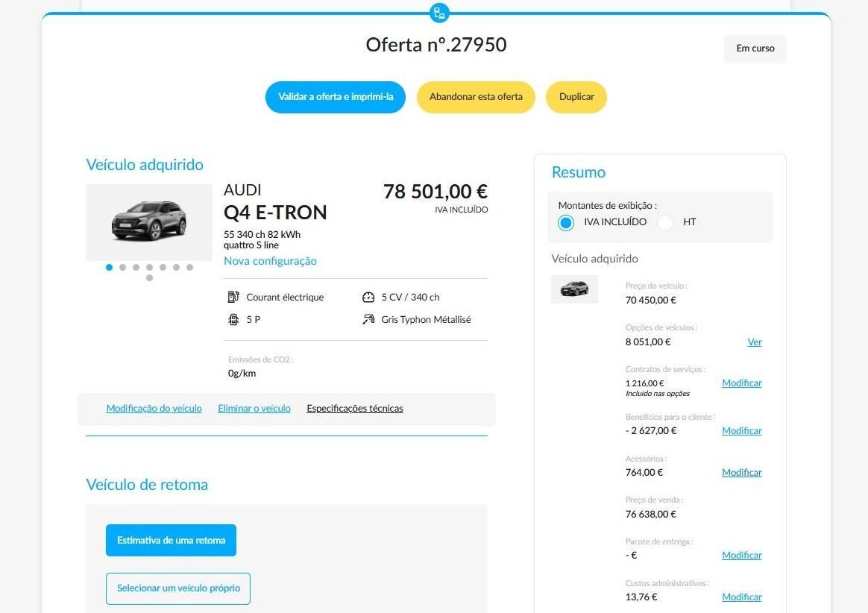Show the second carousel image dot
Screen dimensions: 868x613
coord(122,268)
